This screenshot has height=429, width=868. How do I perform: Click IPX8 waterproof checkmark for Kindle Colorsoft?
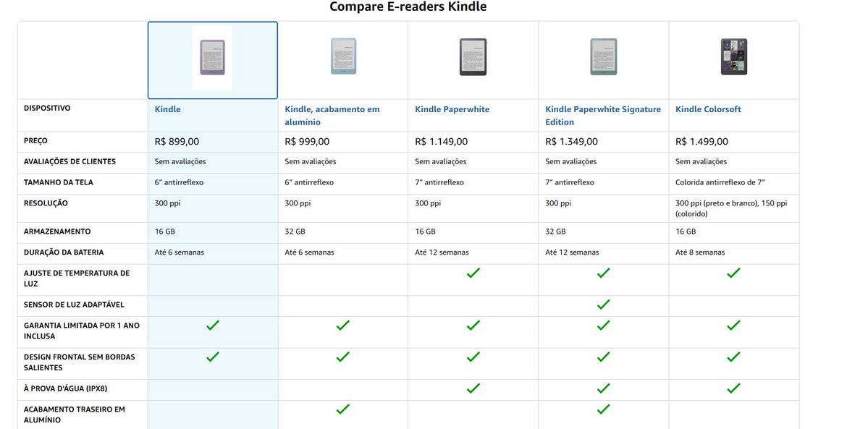tap(733, 388)
